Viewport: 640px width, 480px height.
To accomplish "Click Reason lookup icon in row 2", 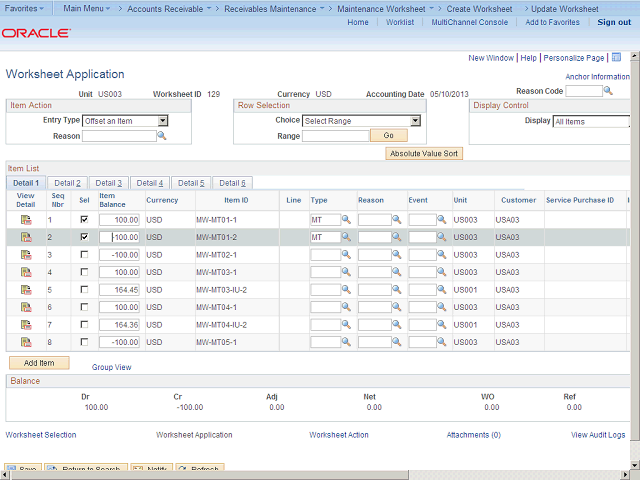I will 396,237.
